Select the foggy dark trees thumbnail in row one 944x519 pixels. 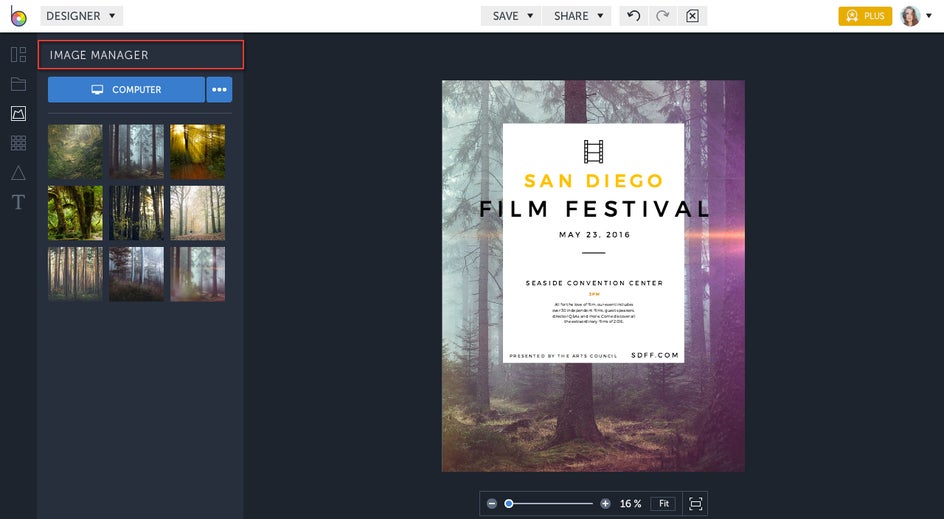coord(136,152)
